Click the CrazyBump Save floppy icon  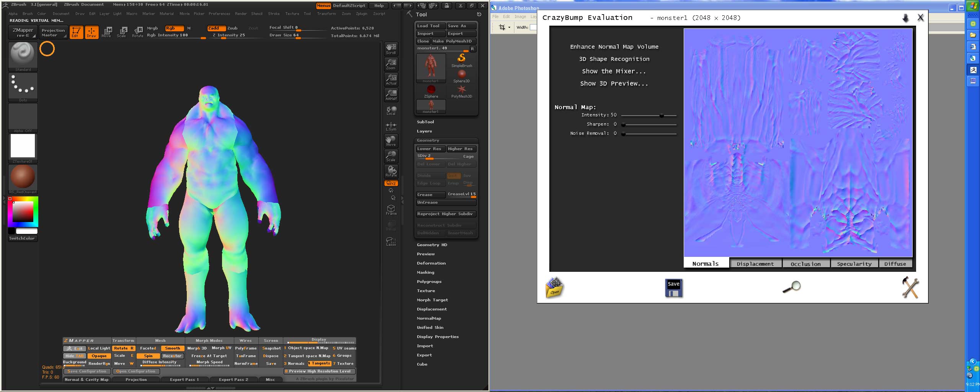[x=674, y=288]
